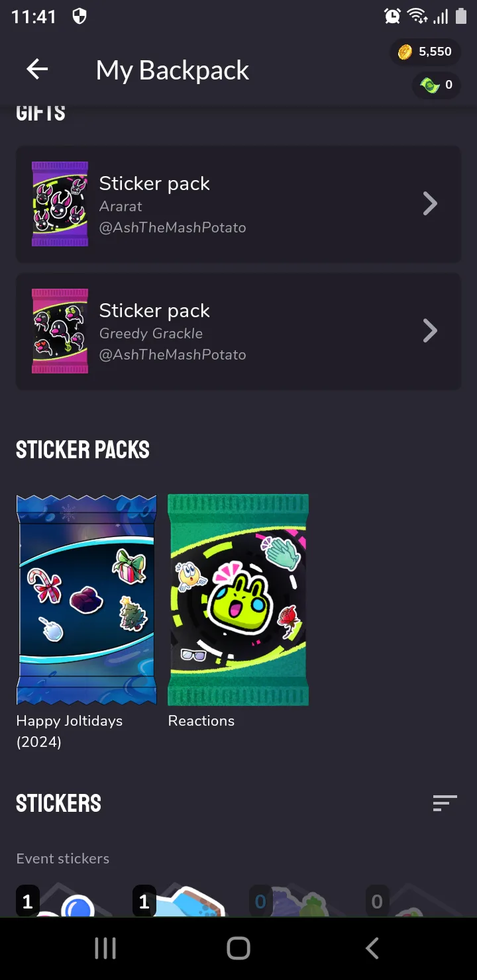This screenshot has width=477, height=980.
Task: Select the third event sticker with count 0
Action: [x=295, y=899]
